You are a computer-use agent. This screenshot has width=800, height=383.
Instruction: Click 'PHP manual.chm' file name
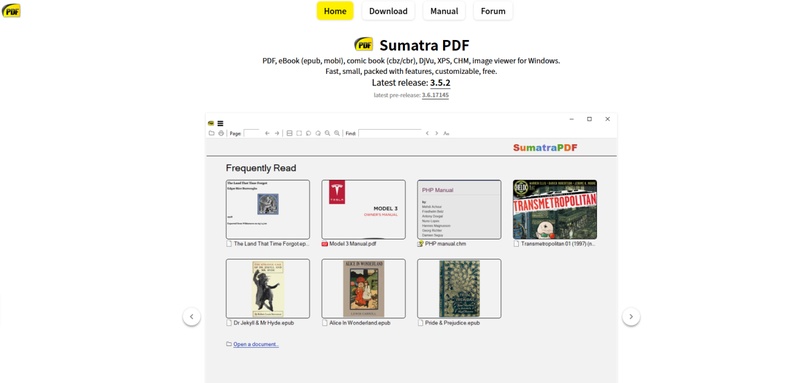(445, 244)
